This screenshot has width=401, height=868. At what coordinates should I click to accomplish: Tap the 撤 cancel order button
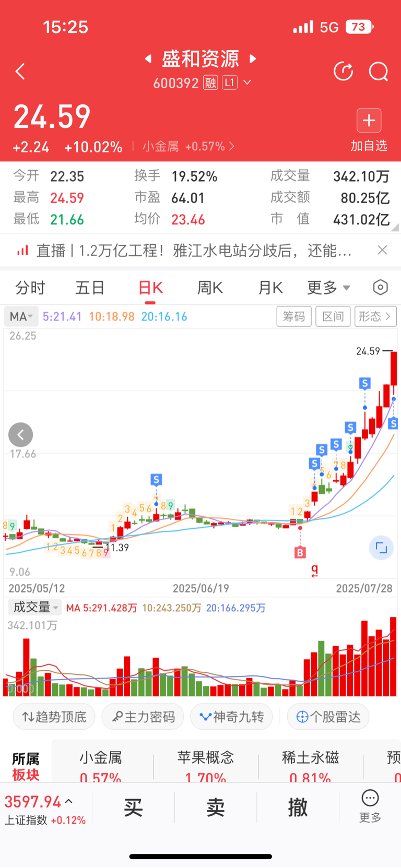[298, 807]
